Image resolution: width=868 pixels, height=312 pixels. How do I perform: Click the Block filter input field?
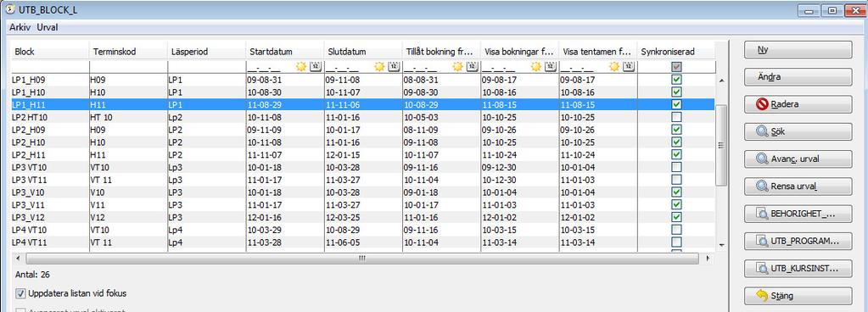(x=50, y=67)
